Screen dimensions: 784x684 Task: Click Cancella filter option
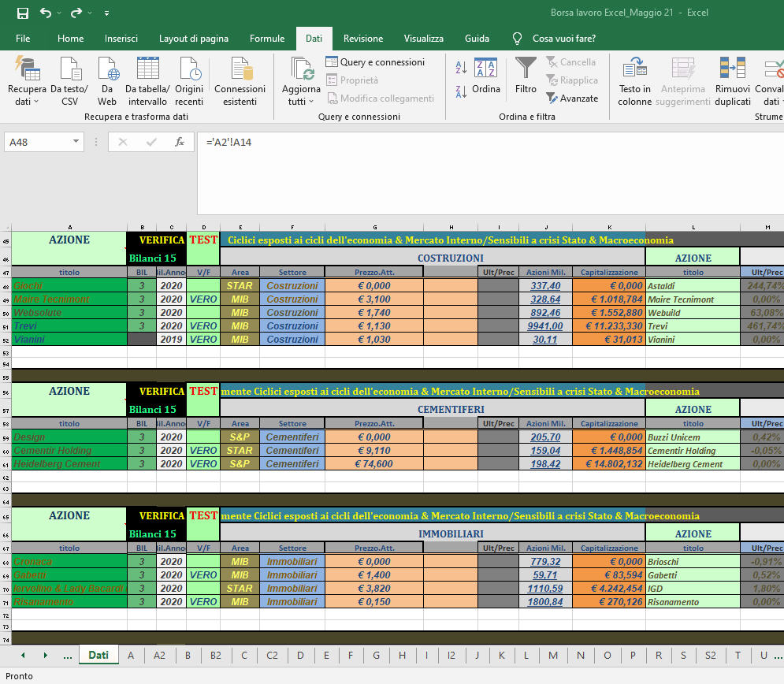pyautogui.click(x=571, y=62)
